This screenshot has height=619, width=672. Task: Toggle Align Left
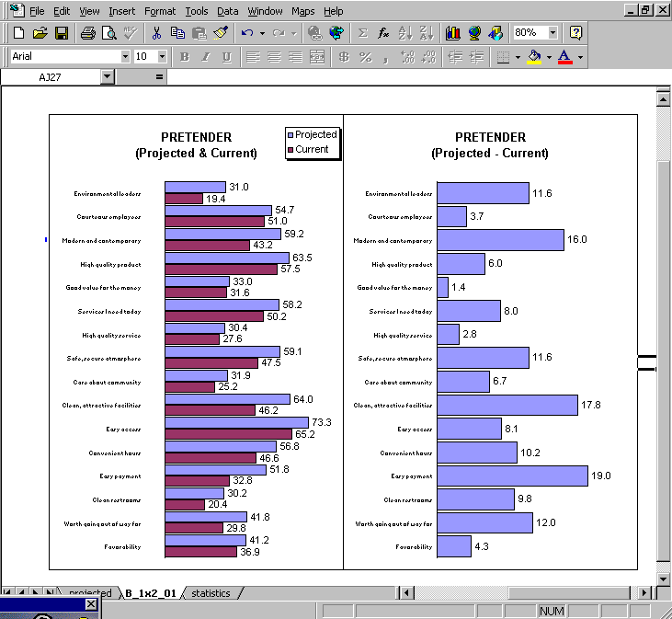(254, 57)
